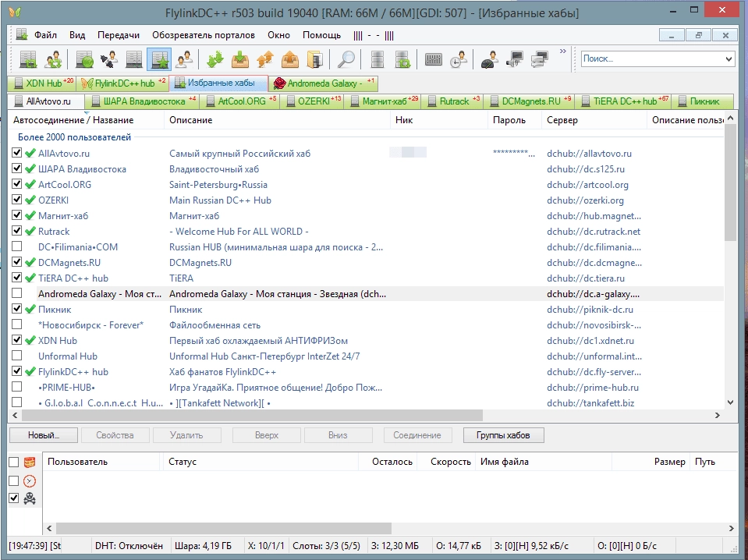Open the Вид menu

pos(77,35)
